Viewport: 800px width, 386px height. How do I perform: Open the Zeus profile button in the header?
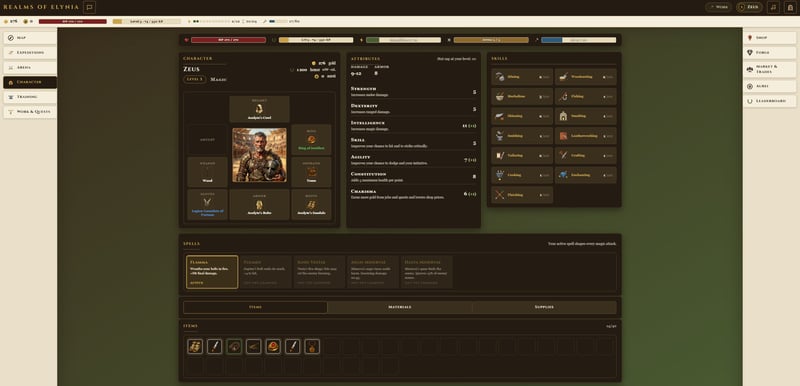[x=749, y=7]
